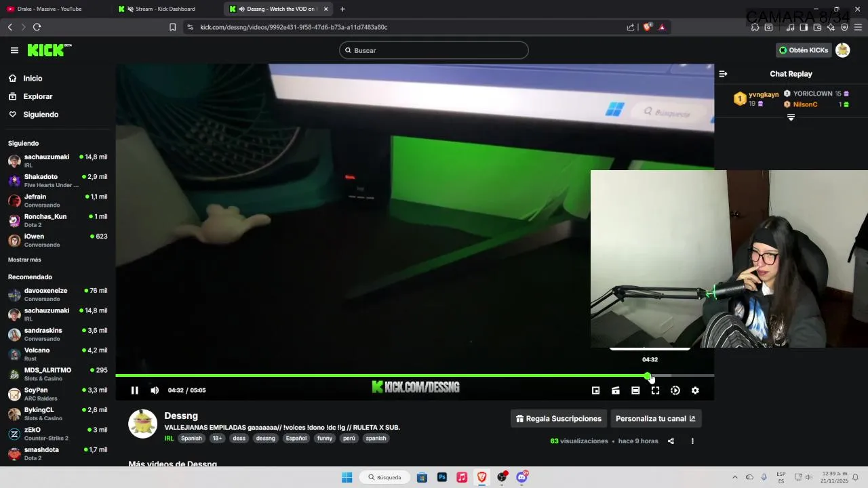This screenshot has height=488, width=868.
Task: Close the Dessng VOD tab
Action: [x=326, y=9]
